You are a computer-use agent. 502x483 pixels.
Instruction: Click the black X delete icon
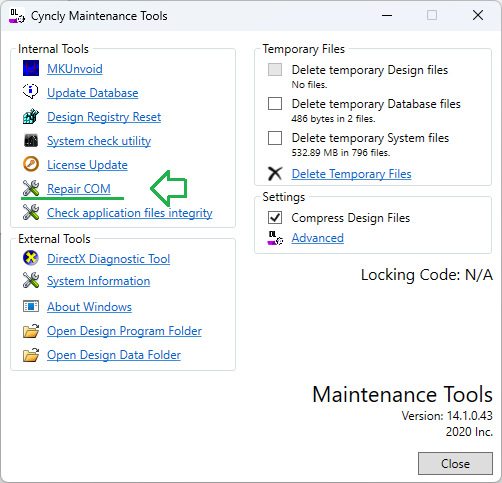click(x=275, y=174)
